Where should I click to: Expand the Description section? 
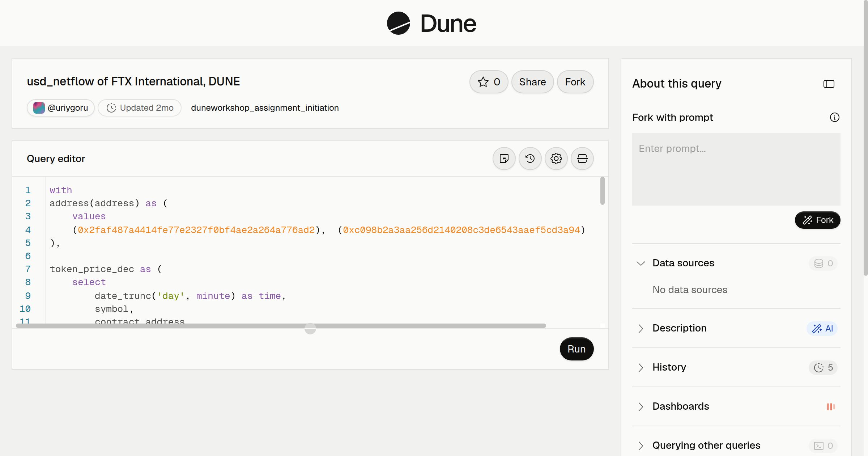641,328
